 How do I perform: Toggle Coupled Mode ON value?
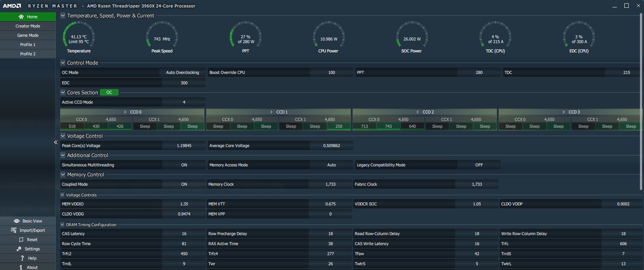(x=184, y=184)
